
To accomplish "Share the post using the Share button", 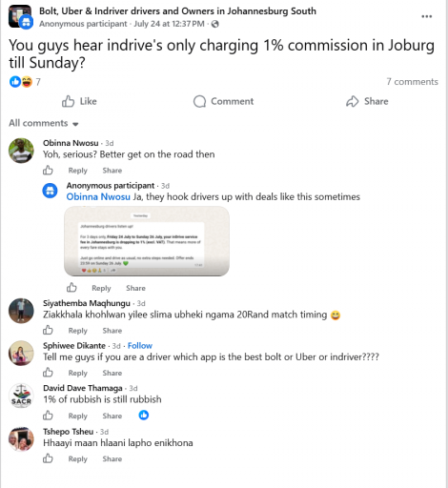I will [x=367, y=101].
